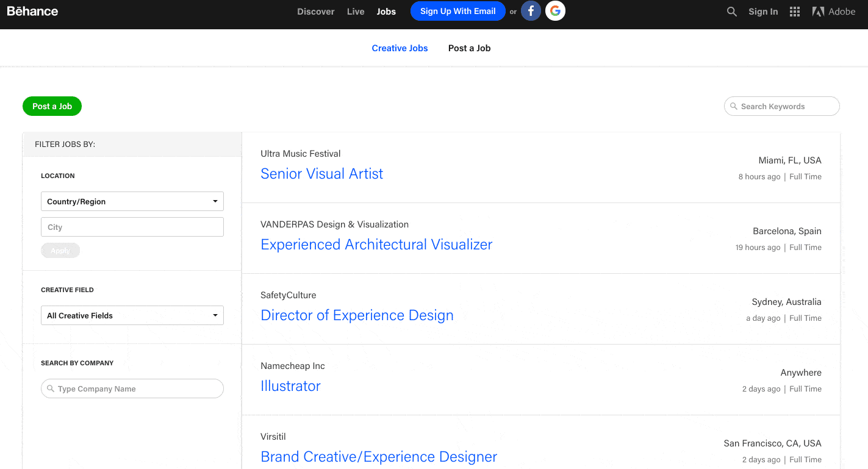Switch to the Post a Job tab
The image size is (868, 469).
tap(469, 48)
